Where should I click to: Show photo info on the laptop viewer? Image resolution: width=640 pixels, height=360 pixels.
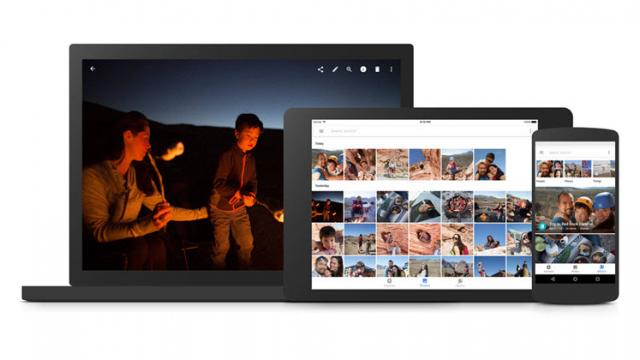click(363, 69)
